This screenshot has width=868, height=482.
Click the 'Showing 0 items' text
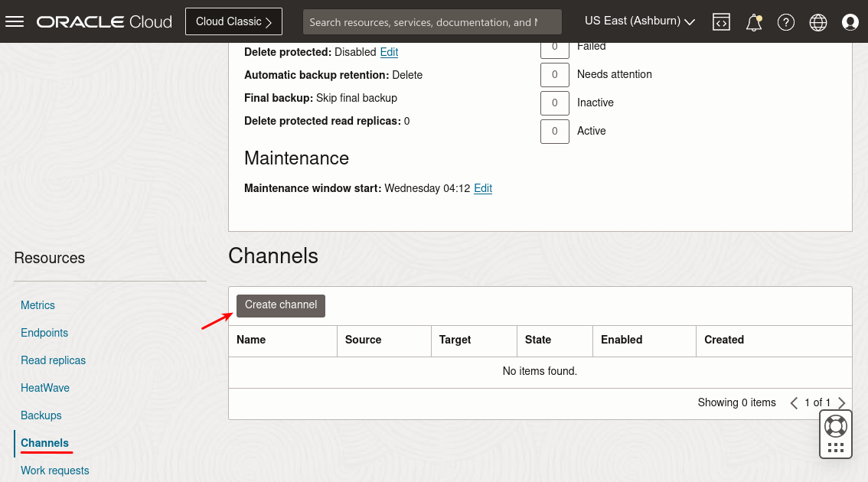(x=737, y=403)
